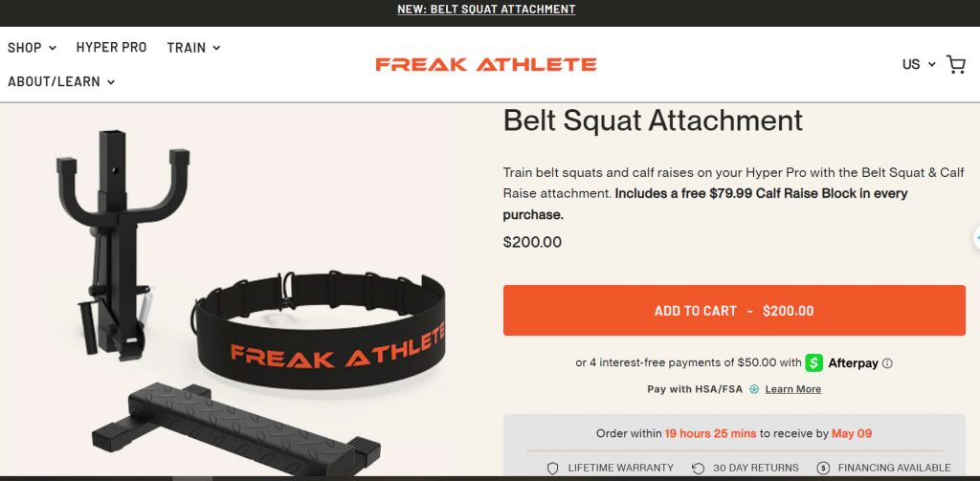The width and height of the screenshot is (980, 481).
Task: Click the side widget tab at right edge
Action: 976,238
